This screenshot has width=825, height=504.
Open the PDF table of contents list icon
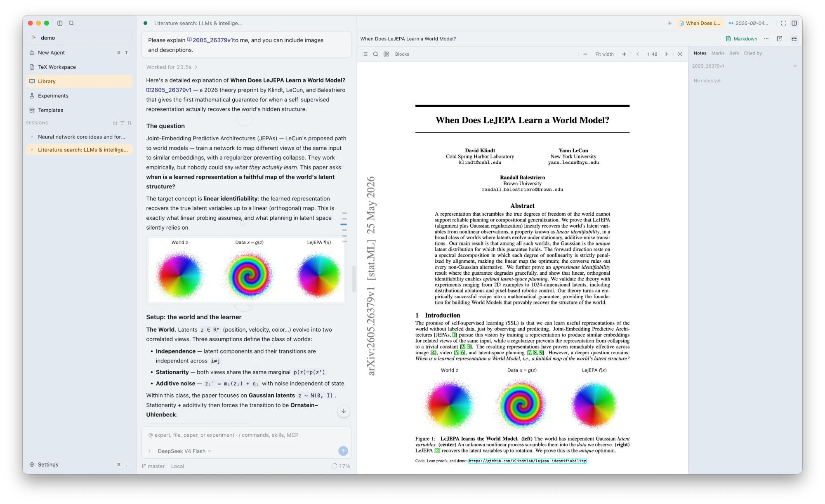click(x=365, y=54)
